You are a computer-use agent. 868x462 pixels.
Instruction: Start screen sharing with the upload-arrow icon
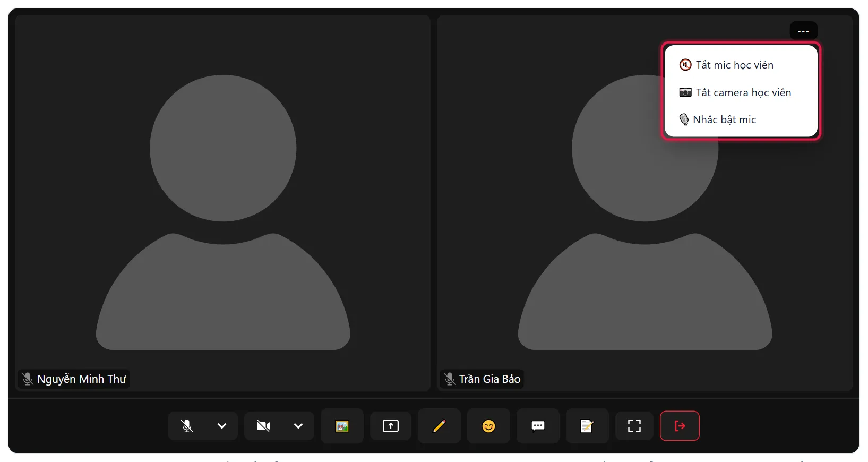(391, 426)
